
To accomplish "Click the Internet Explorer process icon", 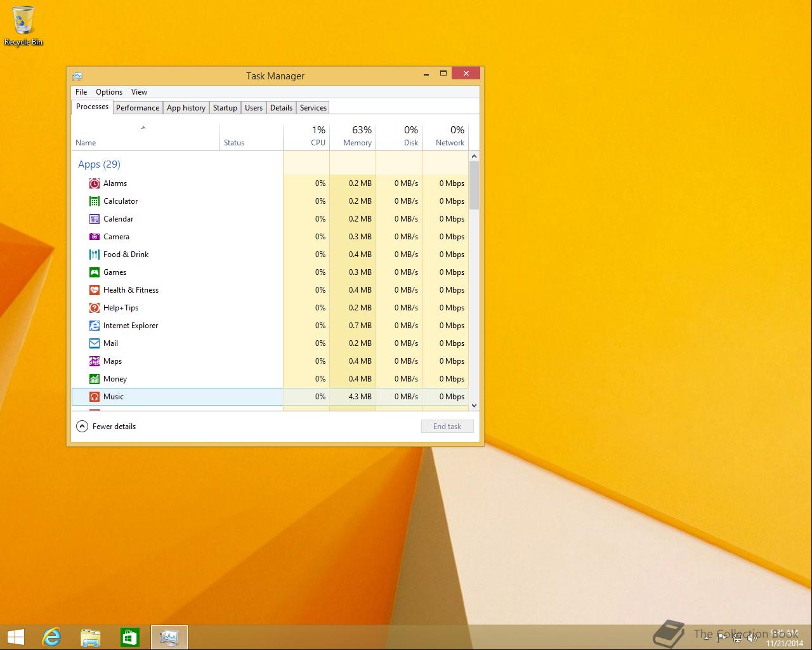I will [x=95, y=326].
